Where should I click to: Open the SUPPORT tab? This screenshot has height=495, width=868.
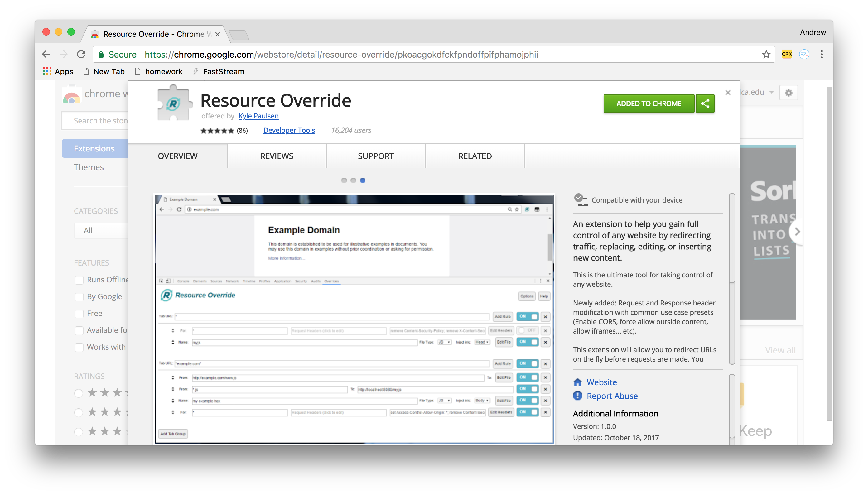coord(375,156)
